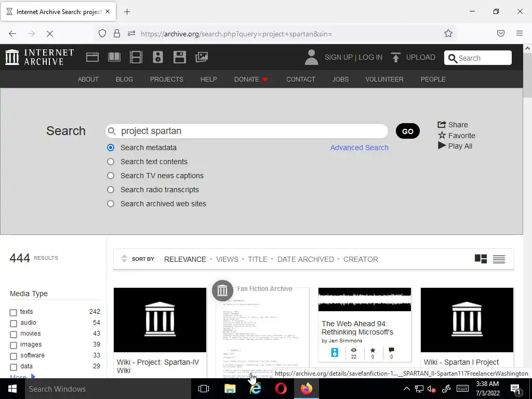The width and height of the screenshot is (532, 399).
Task: Show hidden system tray icons
Action: click(406, 389)
